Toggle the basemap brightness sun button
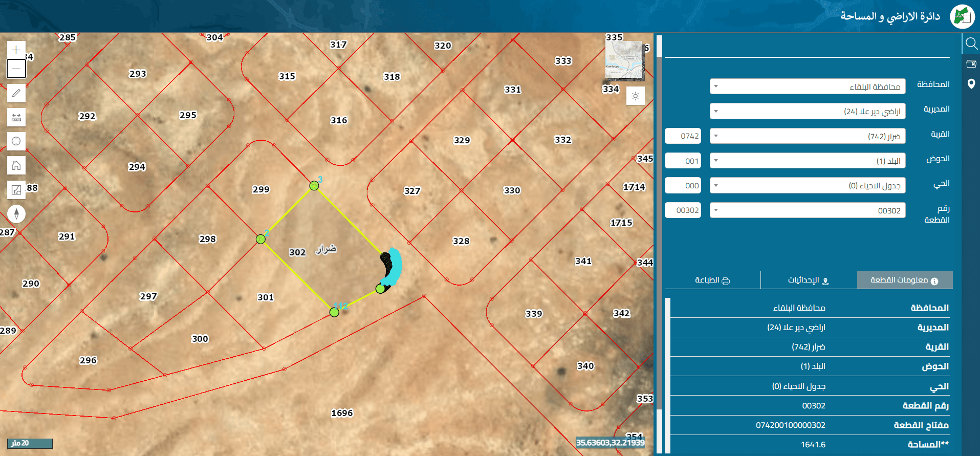980x456 pixels. pyautogui.click(x=636, y=96)
